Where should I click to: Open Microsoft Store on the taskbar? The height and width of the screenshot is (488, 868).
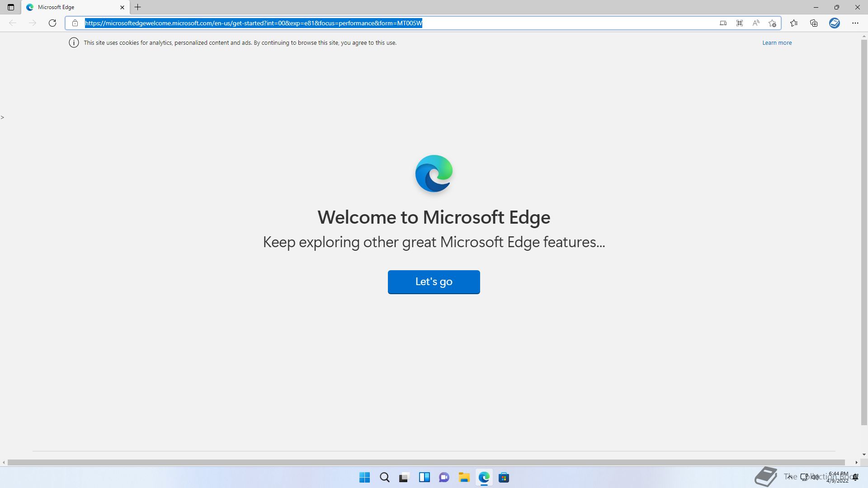(x=504, y=477)
